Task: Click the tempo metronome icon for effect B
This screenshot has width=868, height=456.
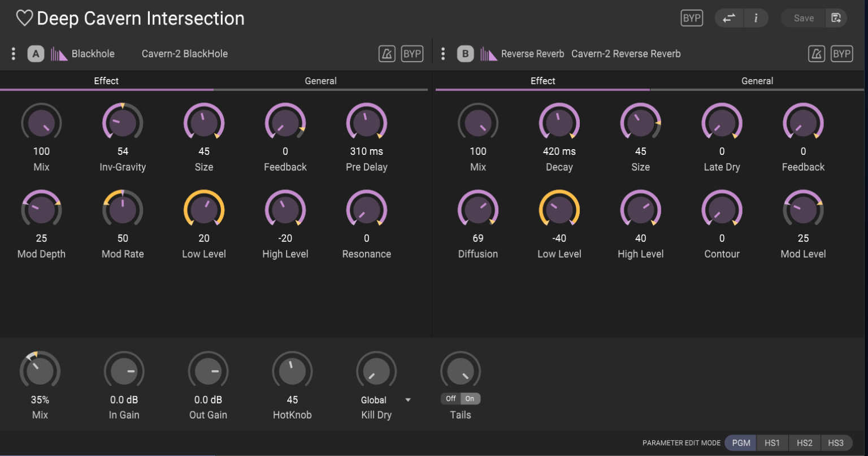Action: 817,54
